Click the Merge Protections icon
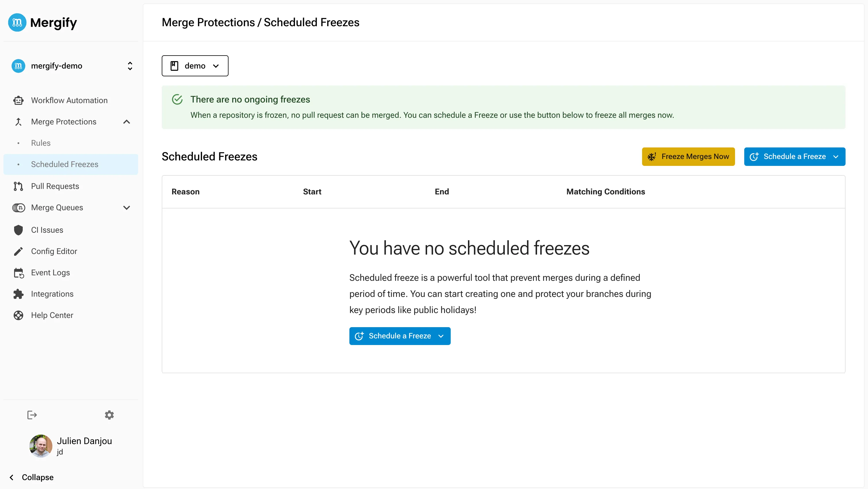 (x=18, y=122)
